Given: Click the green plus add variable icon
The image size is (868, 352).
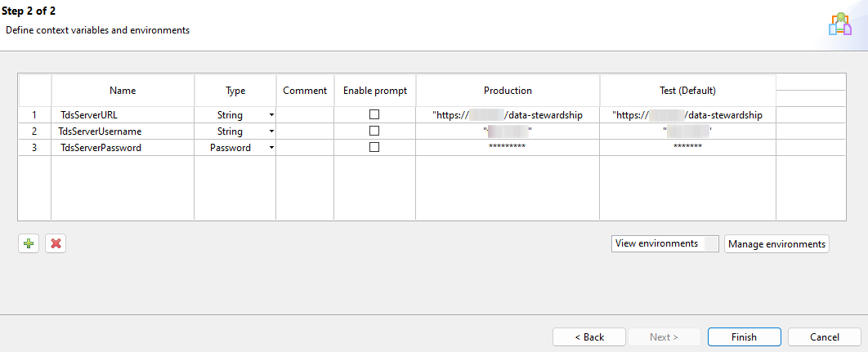Looking at the screenshot, I should coord(29,243).
